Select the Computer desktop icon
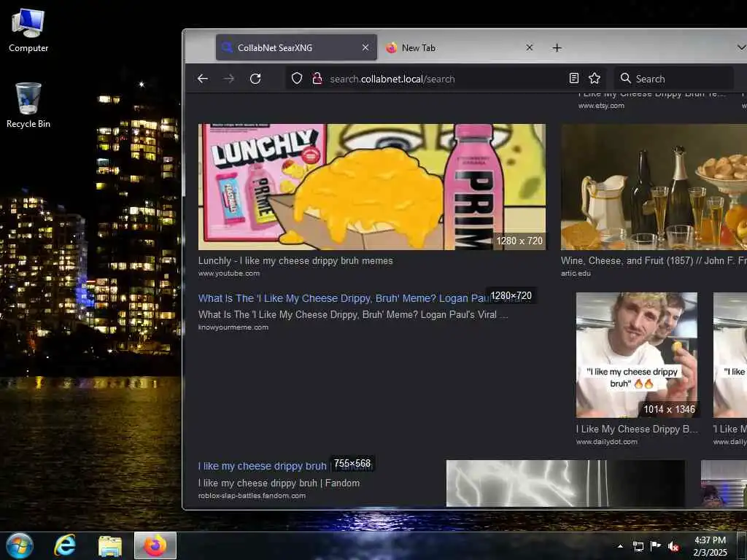Image resolution: width=747 pixels, height=560 pixels. 28,31
